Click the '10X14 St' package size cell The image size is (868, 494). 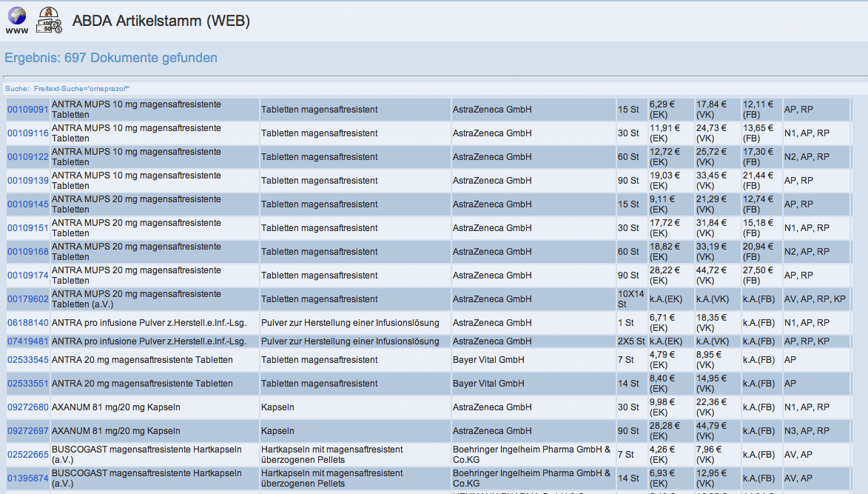(631, 299)
